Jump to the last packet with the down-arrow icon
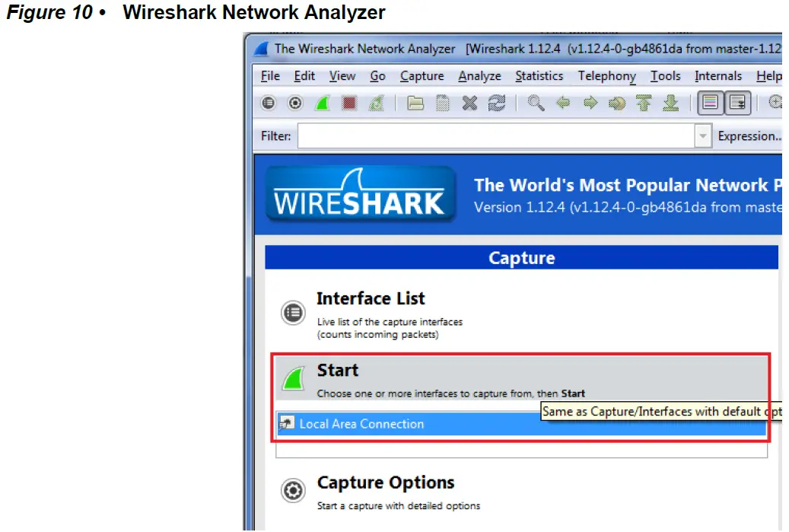 click(671, 104)
